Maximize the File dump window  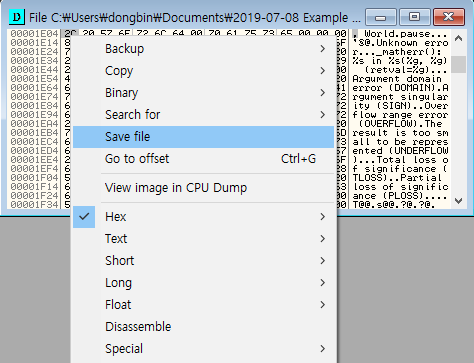[414, 17]
